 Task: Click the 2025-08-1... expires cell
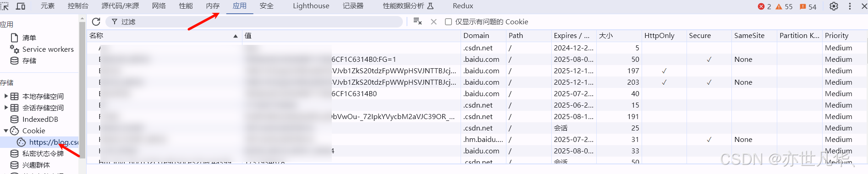click(573, 116)
